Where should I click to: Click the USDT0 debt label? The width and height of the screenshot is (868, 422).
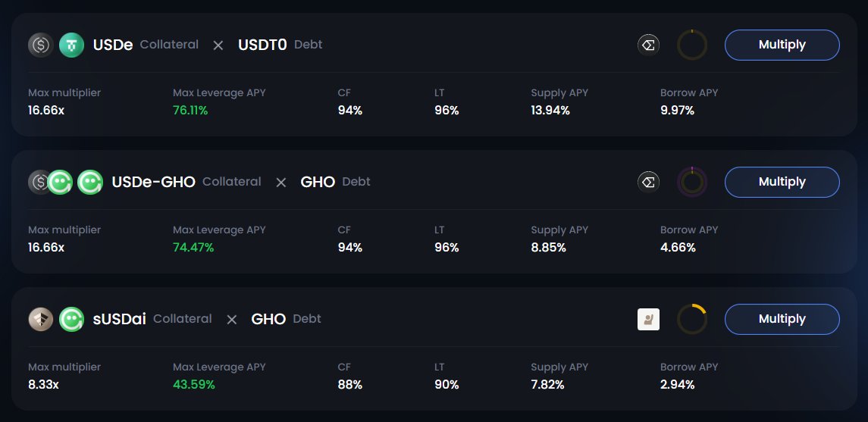(x=262, y=45)
